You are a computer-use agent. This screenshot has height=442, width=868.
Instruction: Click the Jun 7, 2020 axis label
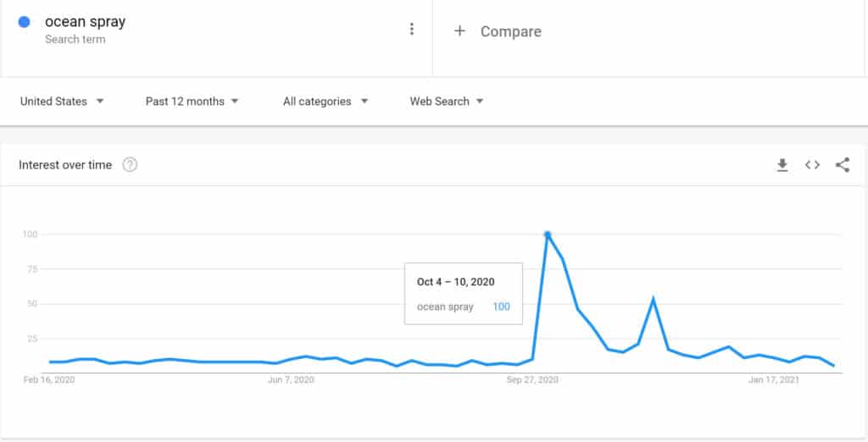(x=292, y=380)
